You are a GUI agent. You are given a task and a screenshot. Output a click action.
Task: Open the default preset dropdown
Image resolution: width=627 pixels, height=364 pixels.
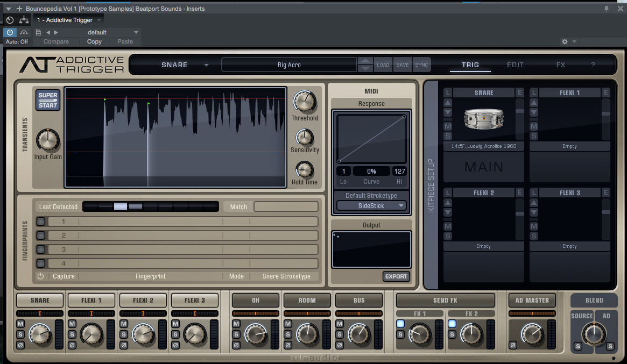tap(97, 32)
